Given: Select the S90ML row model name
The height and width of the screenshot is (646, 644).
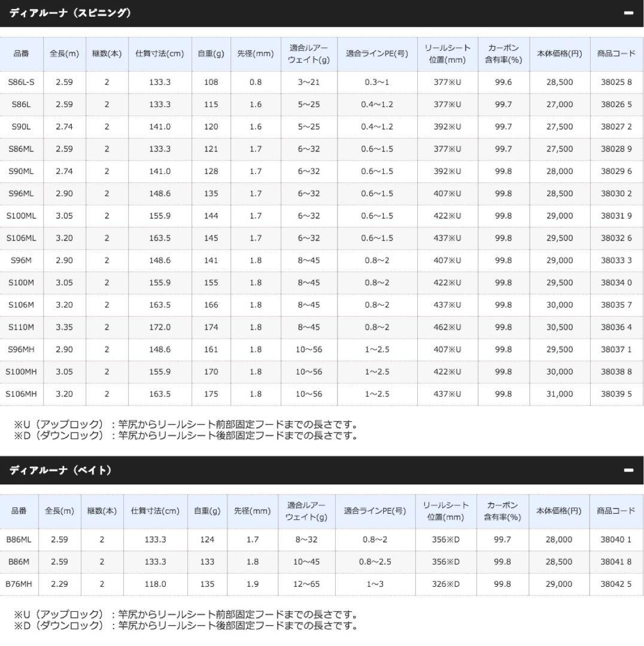Looking at the screenshot, I should 21,171.
